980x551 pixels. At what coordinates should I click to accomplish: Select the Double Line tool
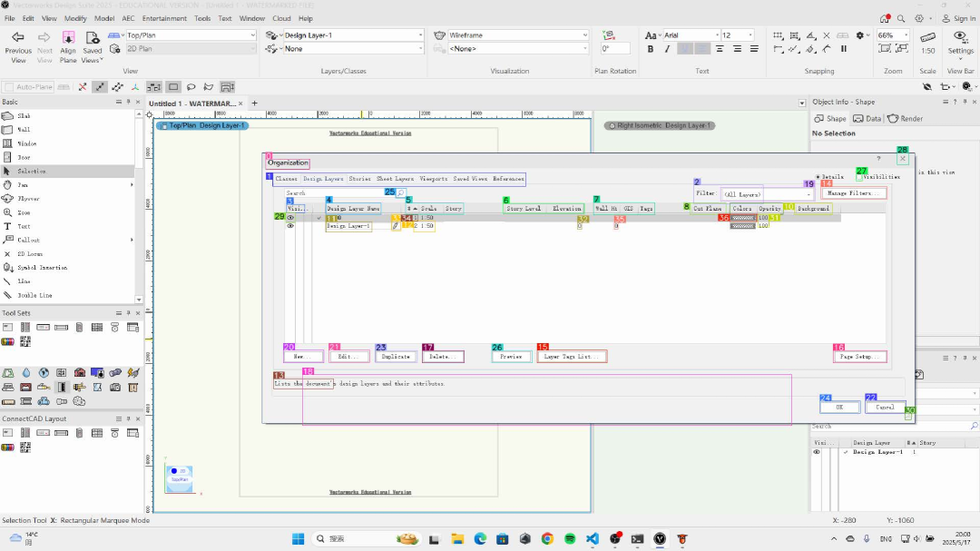coord(34,295)
